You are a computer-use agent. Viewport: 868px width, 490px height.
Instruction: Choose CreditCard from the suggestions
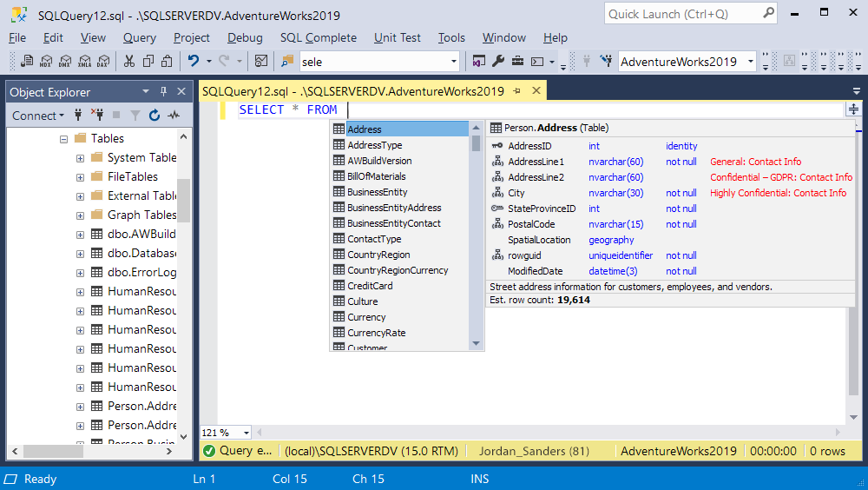[399, 286]
